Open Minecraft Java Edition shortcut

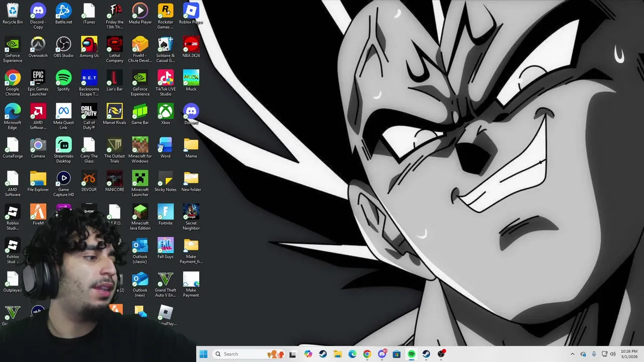point(140,218)
